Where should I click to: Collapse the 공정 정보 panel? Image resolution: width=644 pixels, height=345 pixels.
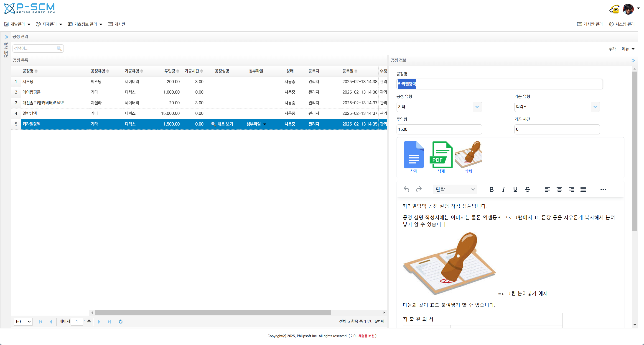tap(633, 60)
